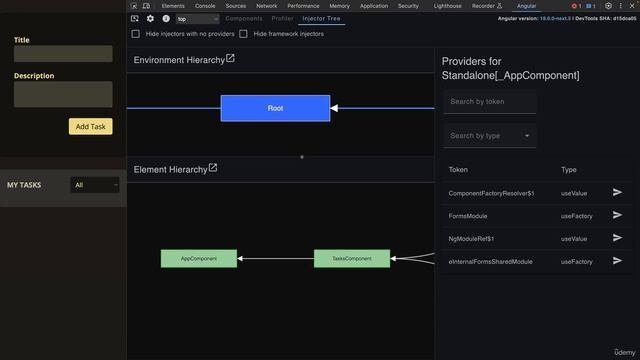Open Angular DevTools settings gear
Screen dimensions: 640x360
pos(150,19)
